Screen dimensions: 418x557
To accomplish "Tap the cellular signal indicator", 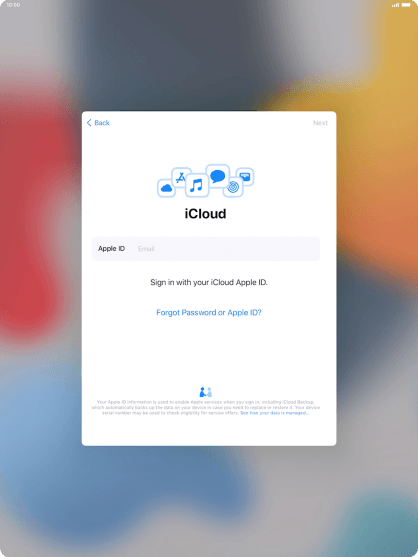I will (395, 5).
